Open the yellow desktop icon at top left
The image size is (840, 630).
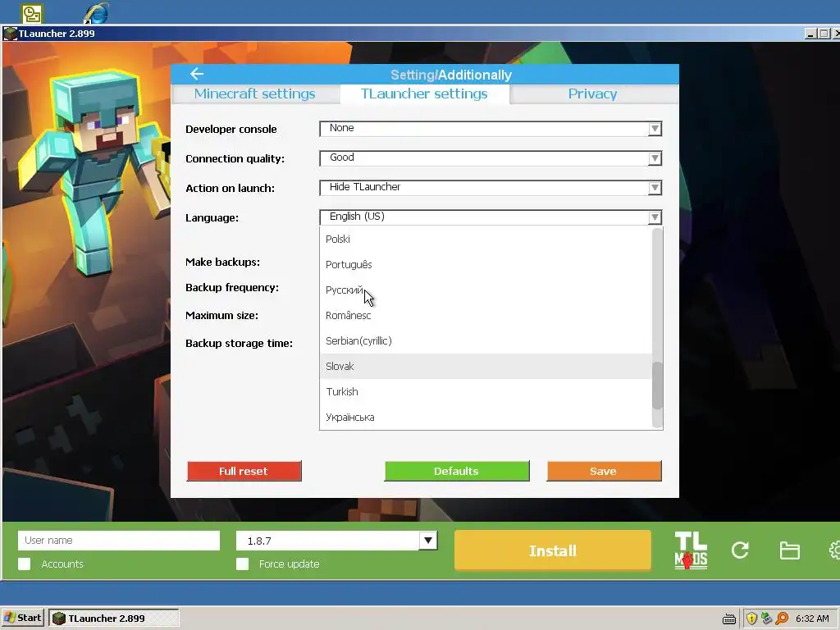tap(32, 14)
